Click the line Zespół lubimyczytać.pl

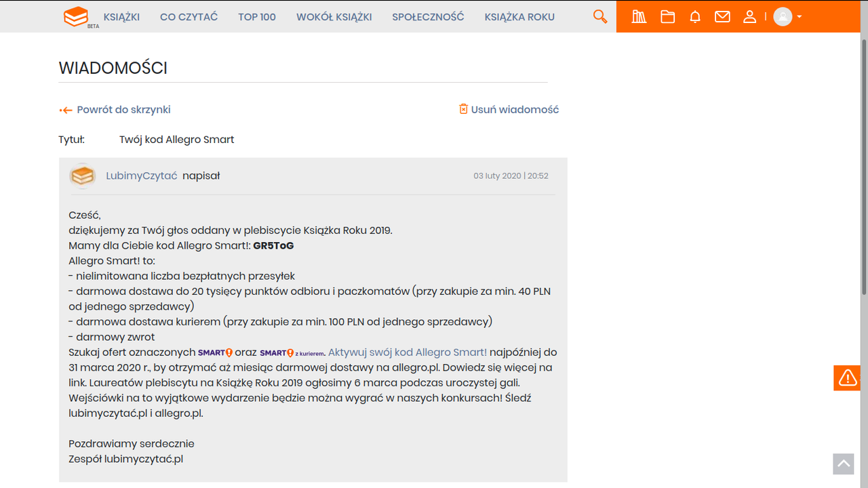click(x=125, y=459)
